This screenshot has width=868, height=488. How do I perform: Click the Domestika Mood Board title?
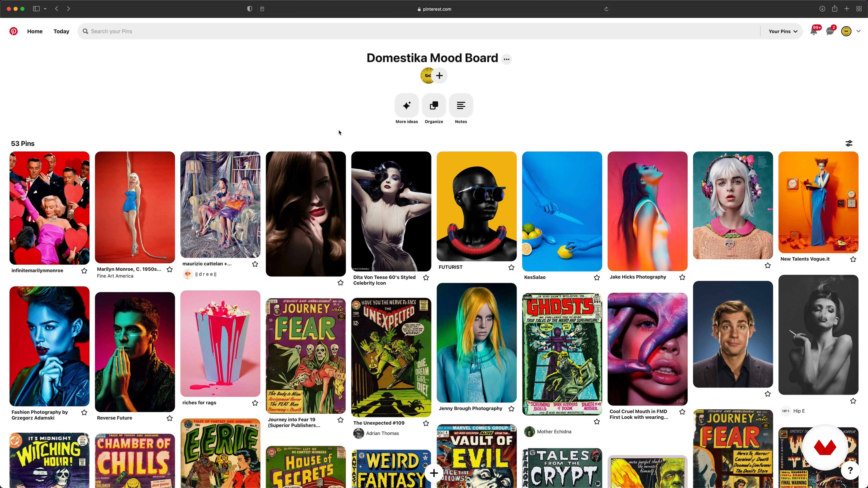[432, 58]
